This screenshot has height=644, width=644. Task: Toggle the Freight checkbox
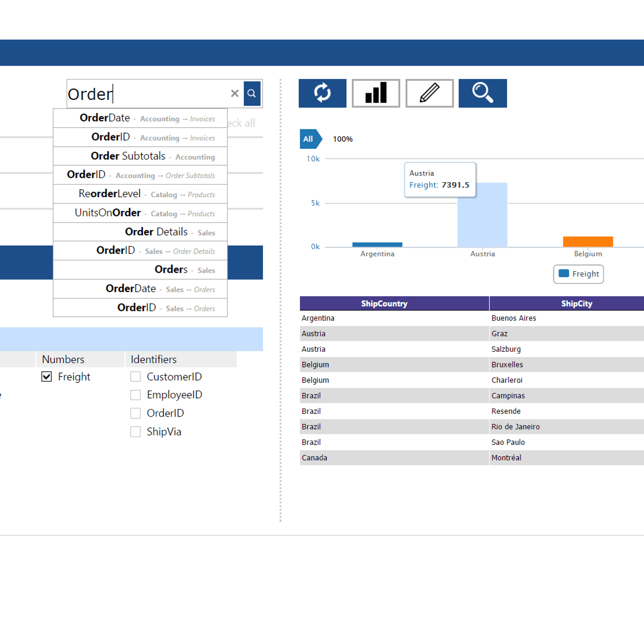coord(47,377)
